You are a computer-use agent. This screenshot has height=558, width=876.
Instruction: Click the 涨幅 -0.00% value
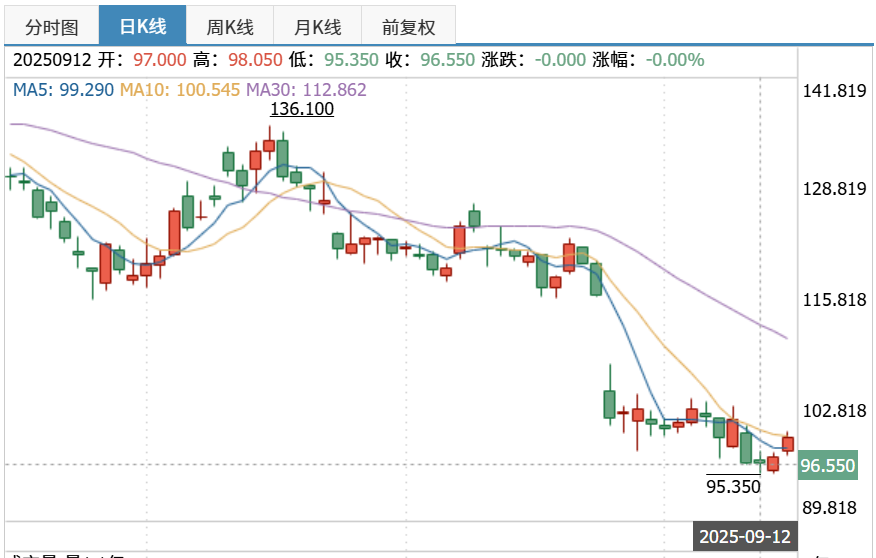(675, 60)
